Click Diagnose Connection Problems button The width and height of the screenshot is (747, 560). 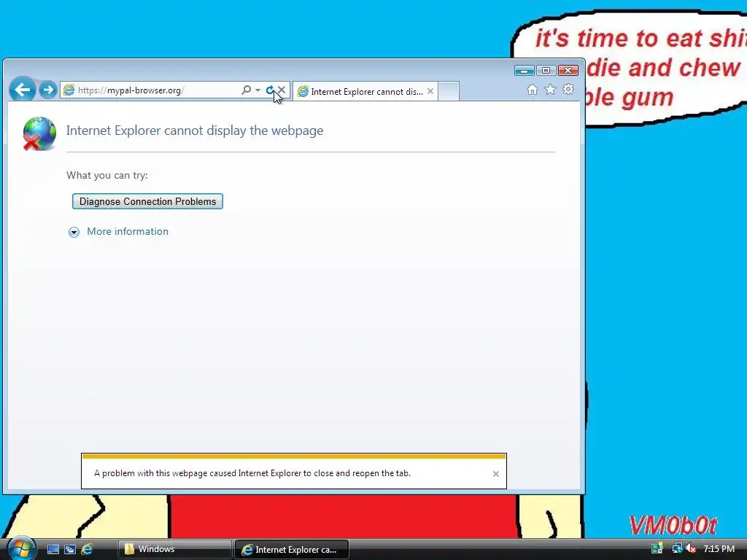click(x=147, y=201)
